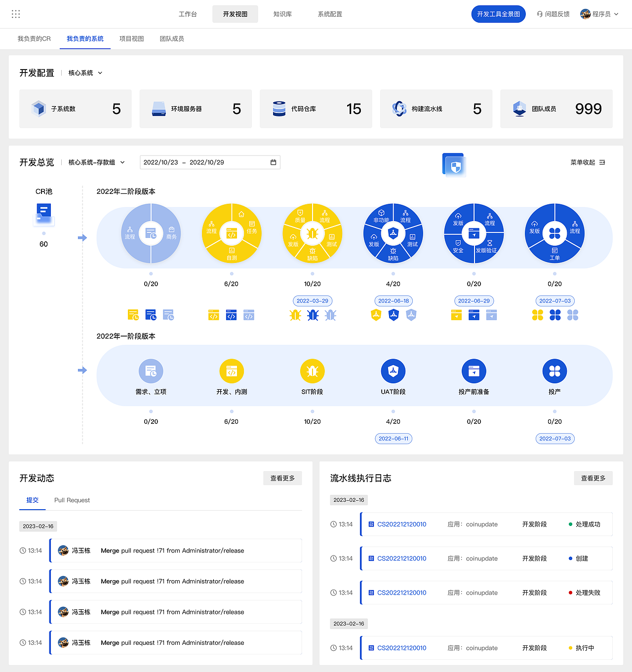Click the 2022-03-29 date tag

pyautogui.click(x=313, y=301)
